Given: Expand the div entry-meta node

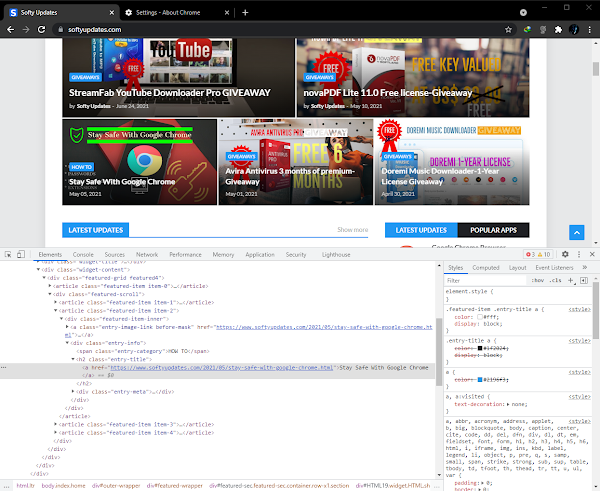Looking at the screenshot, I should [x=73, y=391].
